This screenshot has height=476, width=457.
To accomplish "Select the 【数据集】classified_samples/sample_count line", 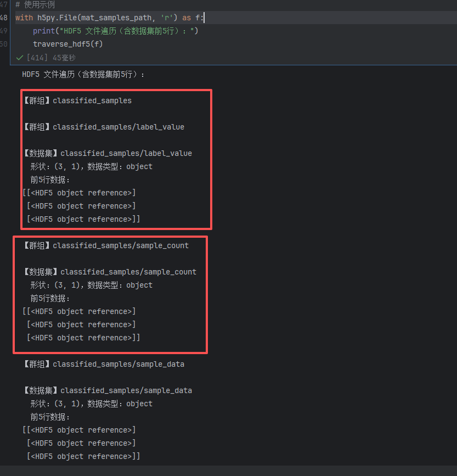I will (110, 272).
